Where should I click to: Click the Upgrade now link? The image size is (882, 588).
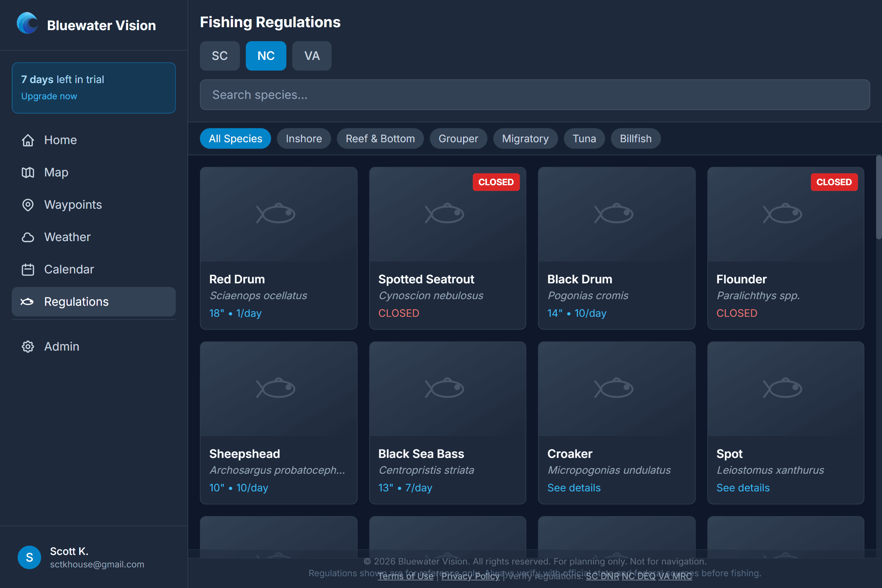[x=49, y=96]
